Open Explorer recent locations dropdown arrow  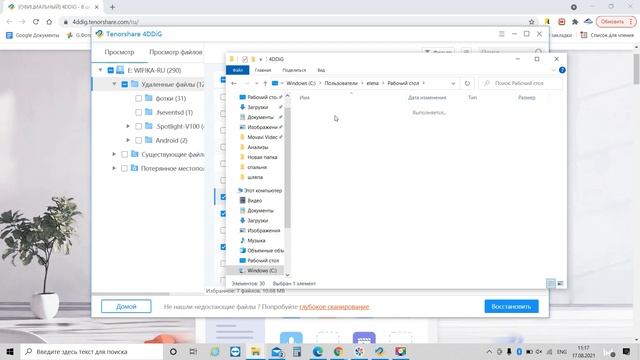click(256, 83)
